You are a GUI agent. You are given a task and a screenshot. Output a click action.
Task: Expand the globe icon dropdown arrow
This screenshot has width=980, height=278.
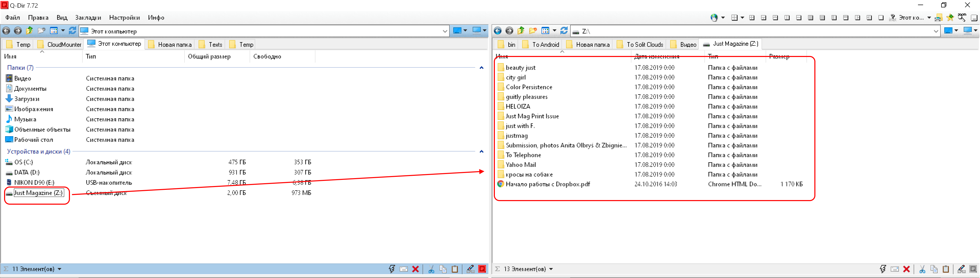point(722,18)
